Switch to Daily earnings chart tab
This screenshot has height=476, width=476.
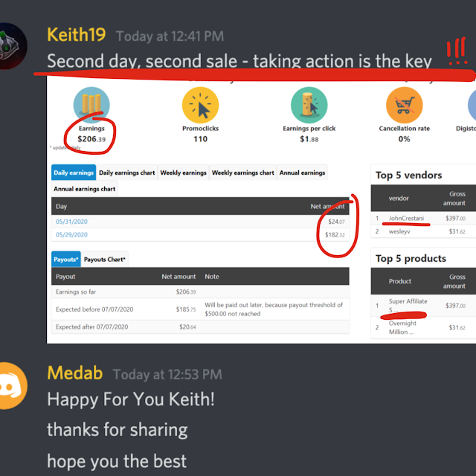coord(127,173)
